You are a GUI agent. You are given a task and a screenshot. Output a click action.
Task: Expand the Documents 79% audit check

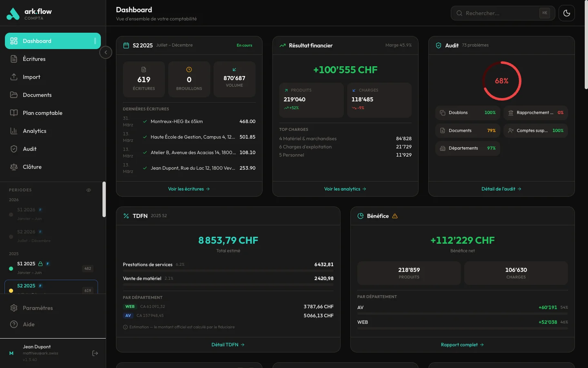click(468, 130)
